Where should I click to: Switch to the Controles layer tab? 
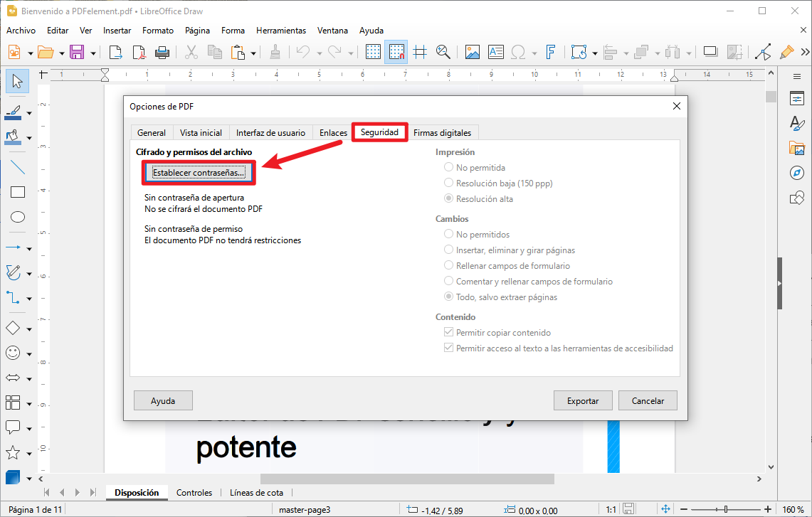pos(194,493)
